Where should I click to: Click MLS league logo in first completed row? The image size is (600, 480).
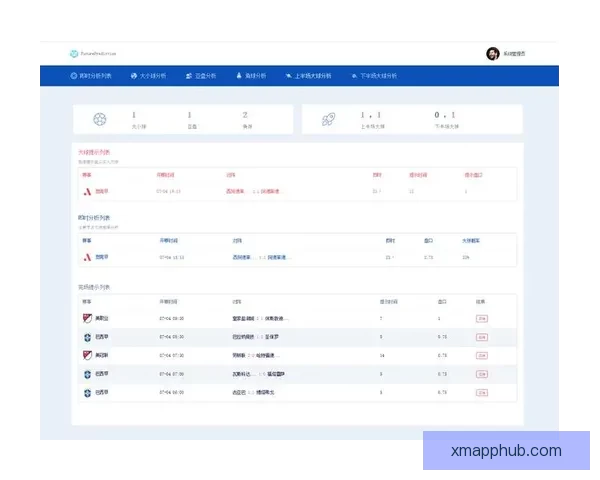87,318
